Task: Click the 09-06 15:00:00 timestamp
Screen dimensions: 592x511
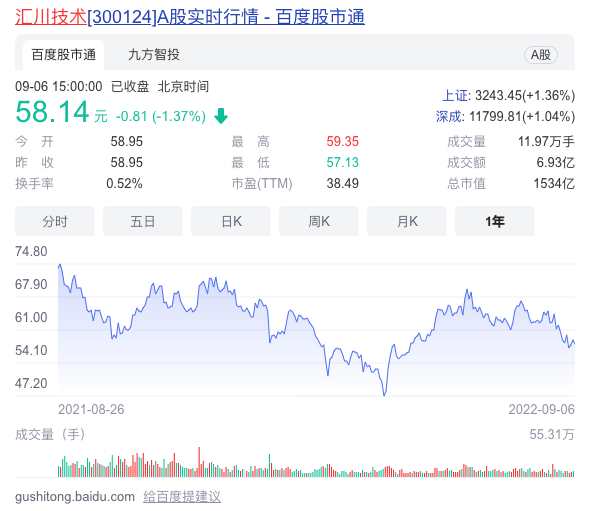Action: point(59,86)
